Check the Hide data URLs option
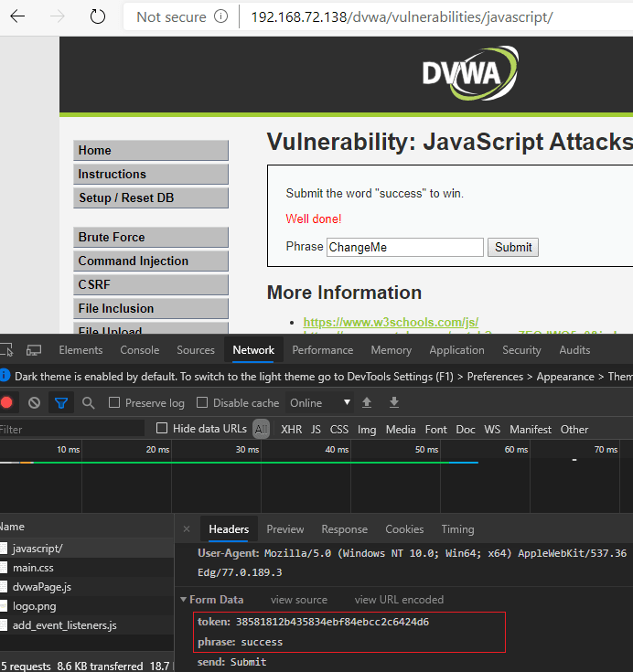This screenshot has width=633, height=672. 162,428
